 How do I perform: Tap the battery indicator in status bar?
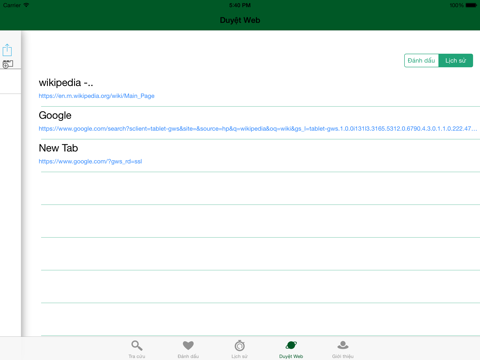[471, 5]
